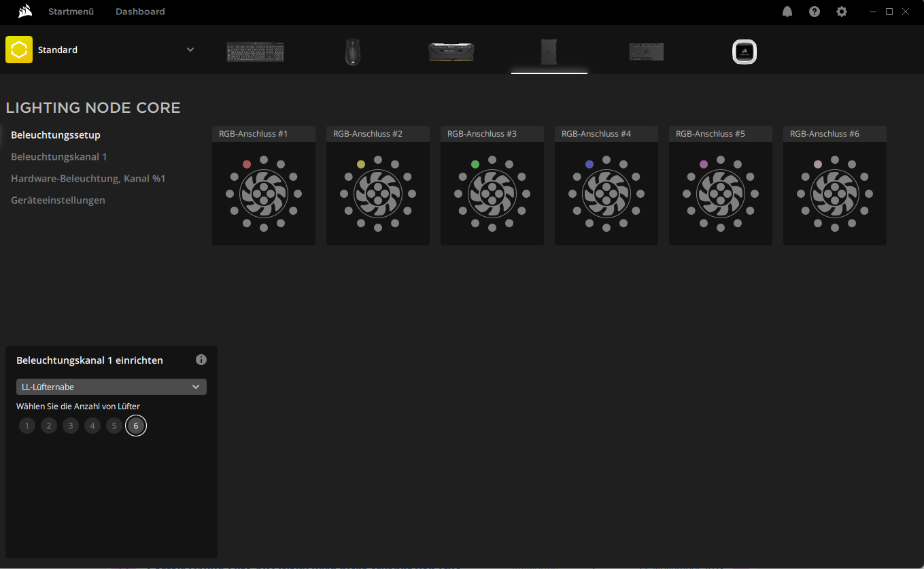Set fan count to 3
This screenshot has width=924, height=569.
[71, 426]
